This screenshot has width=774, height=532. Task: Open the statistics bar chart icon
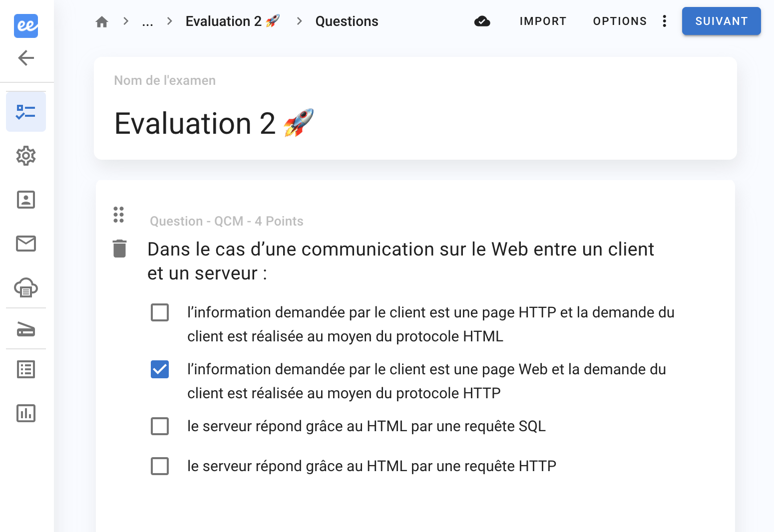[x=26, y=413]
